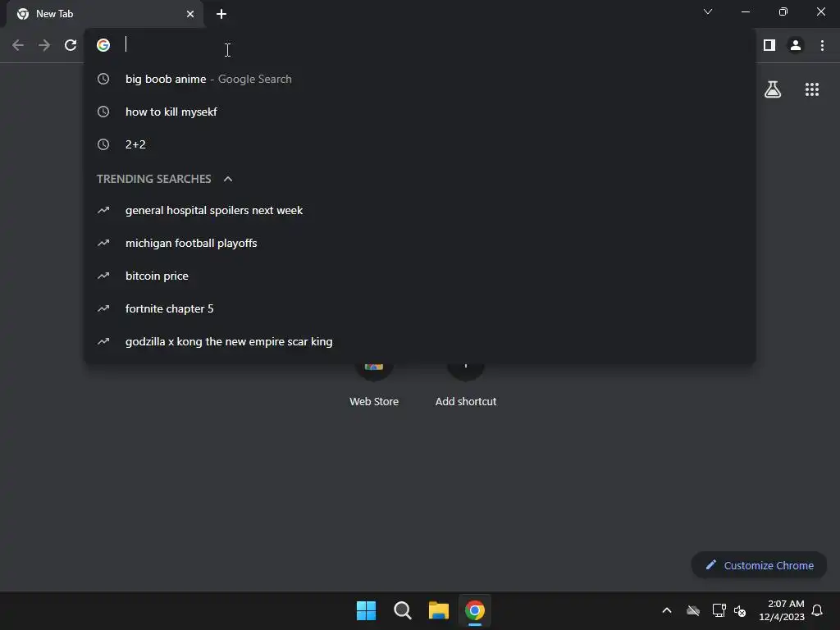Viewport: 840px width, 630px height.
Task: Reload the current page
Action: click(71, 46)
